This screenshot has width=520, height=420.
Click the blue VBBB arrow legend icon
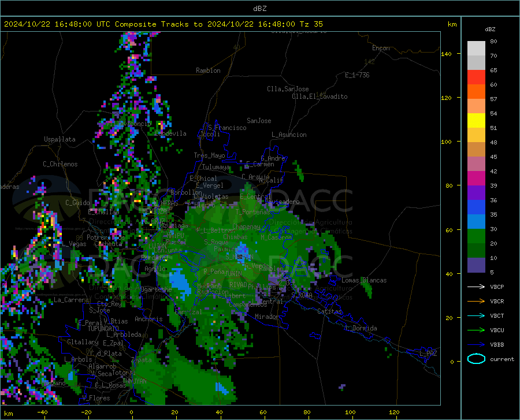[x=476, y=344]
